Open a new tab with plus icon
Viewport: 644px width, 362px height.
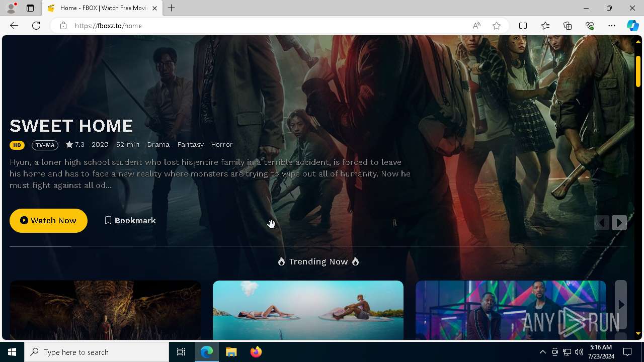(172, 8)
